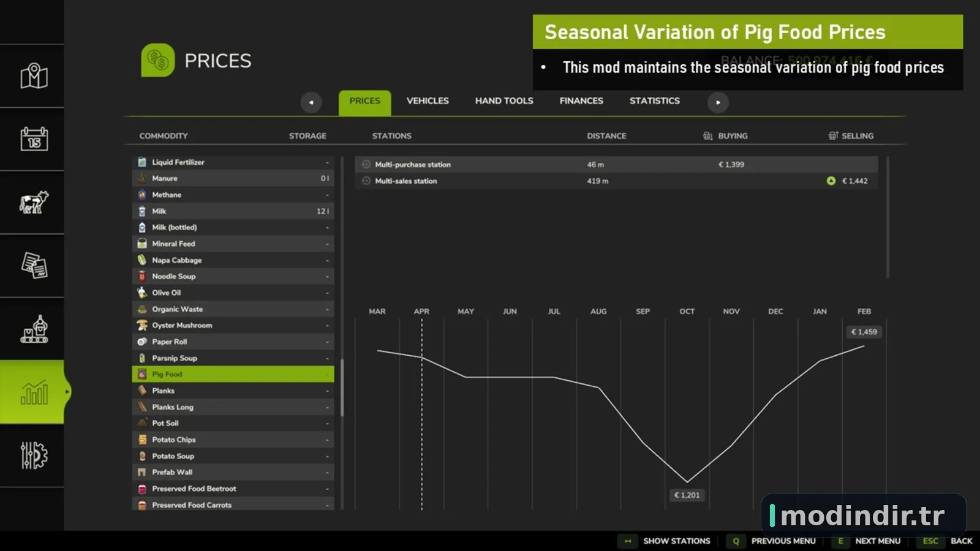
Task: Open the calendar sidebar icon
Action: click(x=34, y=139)
